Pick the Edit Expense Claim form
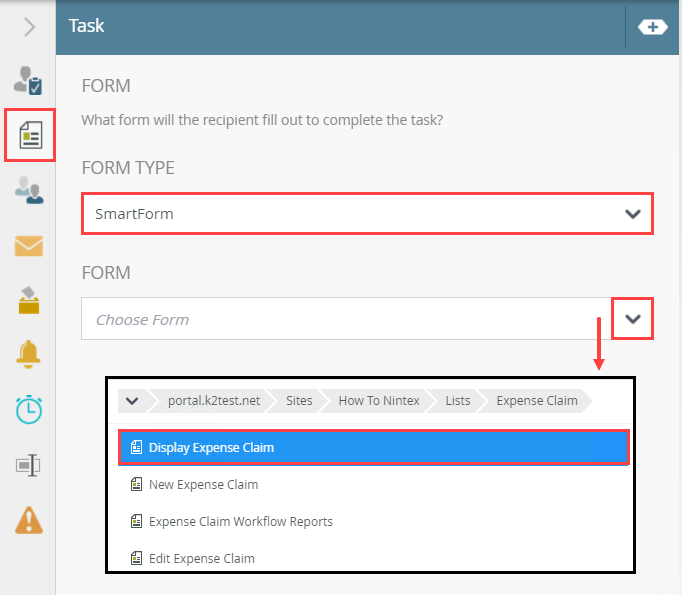 coord(201,558)
